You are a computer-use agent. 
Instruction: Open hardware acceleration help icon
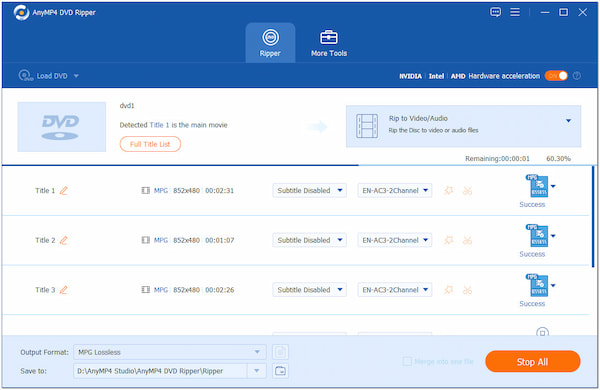(577, 76)
